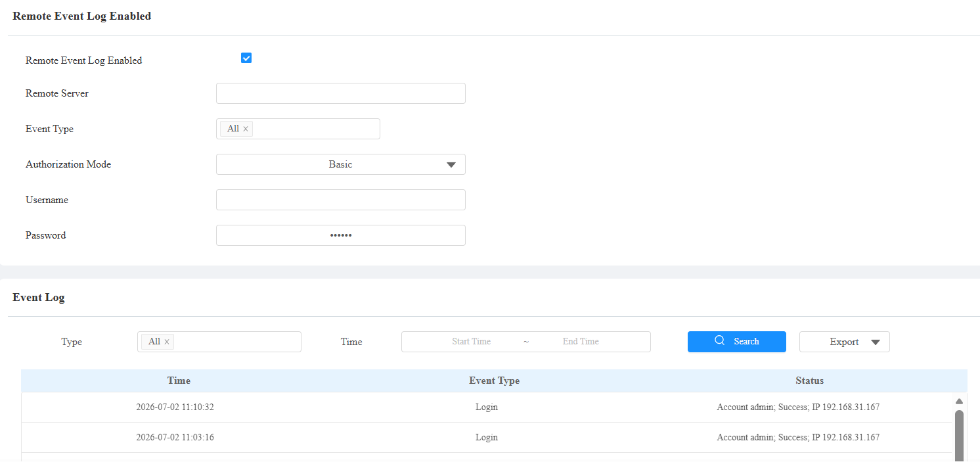Open the Event Log Type filter field
980x464 pixels.
point(219,342)
